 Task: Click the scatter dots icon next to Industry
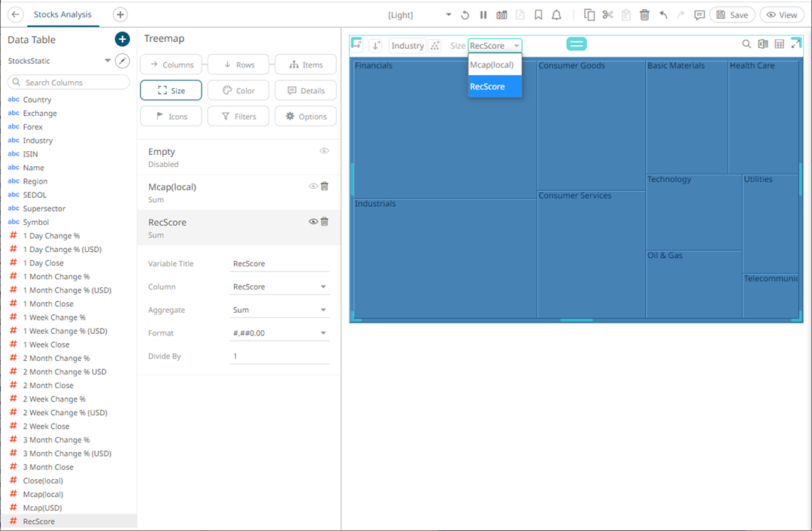coord(435,46)
